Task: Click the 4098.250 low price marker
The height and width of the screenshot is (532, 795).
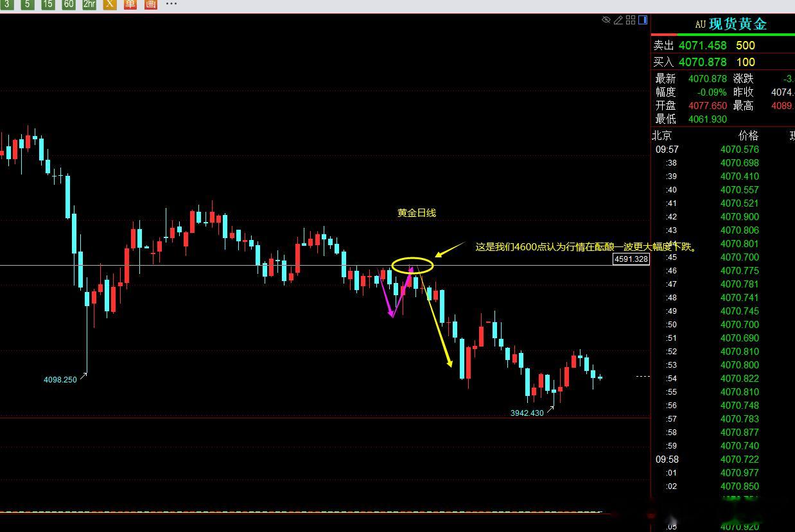Action: pyautogui.click(x=60, y=380)
